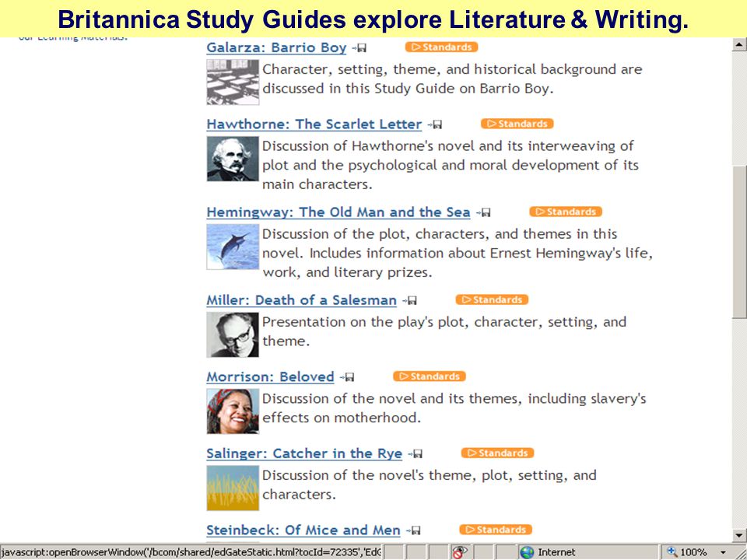
Task: Click the save icon next to The Scarlet Letter
Action: (x=434, y=124)
